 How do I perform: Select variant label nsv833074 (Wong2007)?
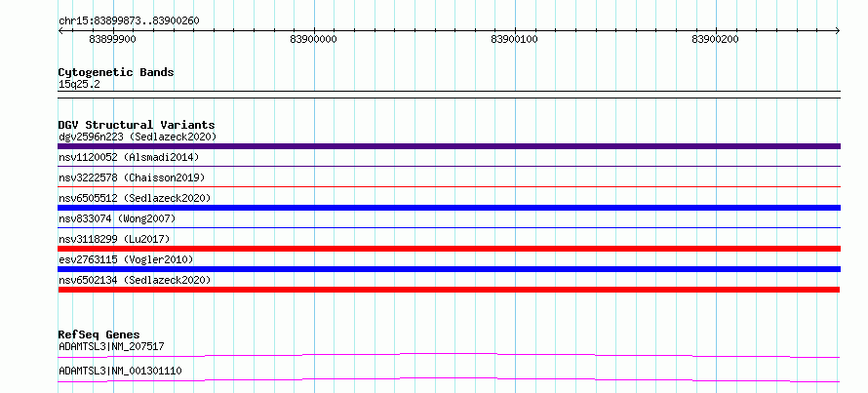coord(117,218)
